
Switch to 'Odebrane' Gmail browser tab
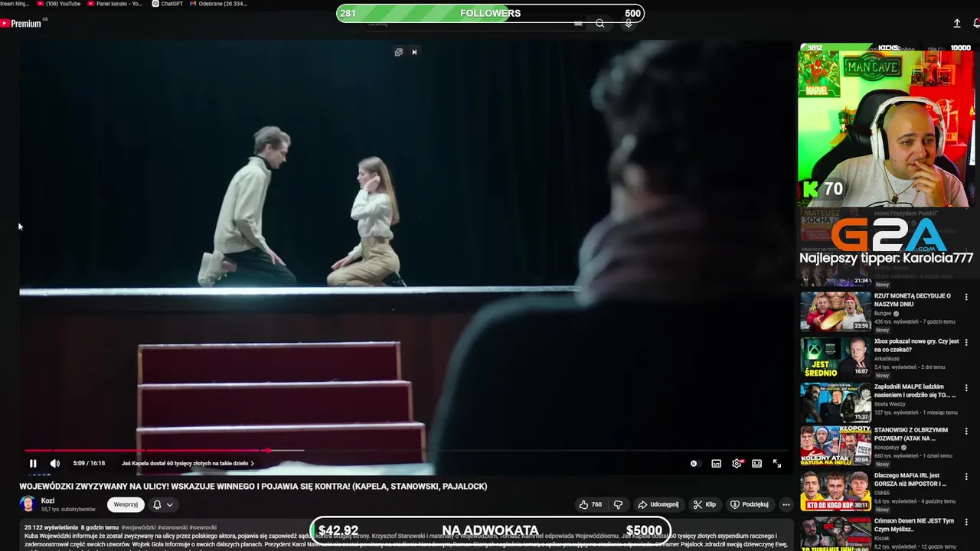click(218, 4)
